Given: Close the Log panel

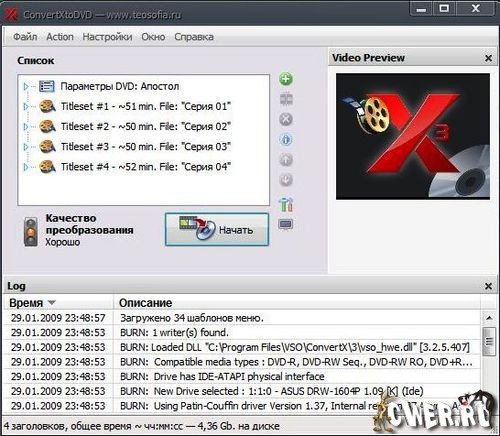Looking at the screenshot, I should 488,286.
